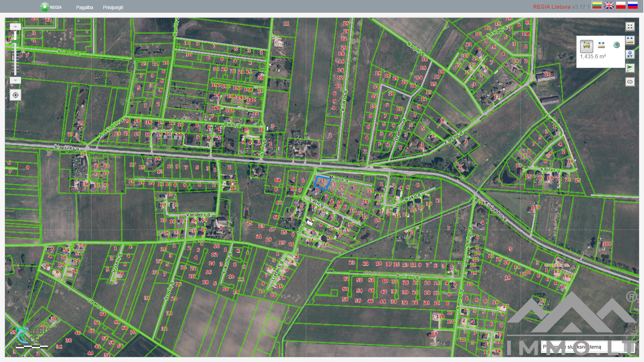The image size is (644, 362).
Task: Click parcel number 110 on map
Action: point(607,244)
